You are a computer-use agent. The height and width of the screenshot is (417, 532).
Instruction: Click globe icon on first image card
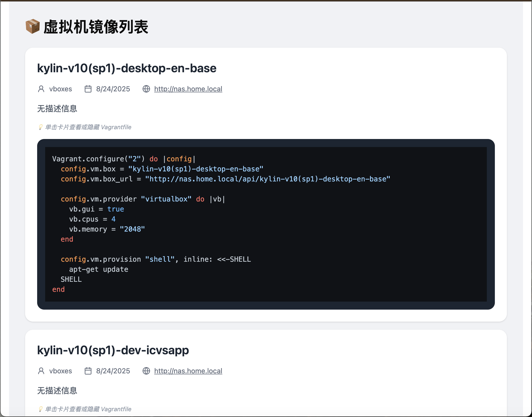pyautogui.click(x=146, y=89)
